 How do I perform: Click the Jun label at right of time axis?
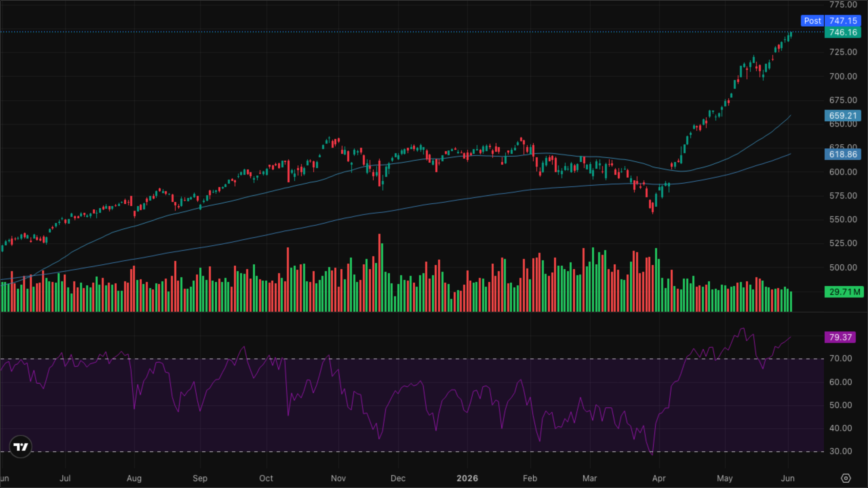788,478
